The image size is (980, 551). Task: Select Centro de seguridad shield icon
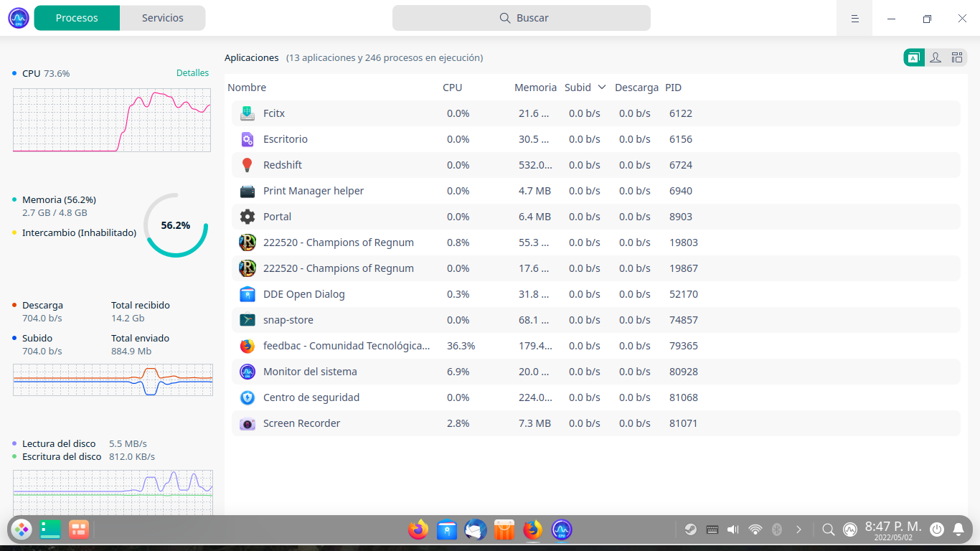247,397
